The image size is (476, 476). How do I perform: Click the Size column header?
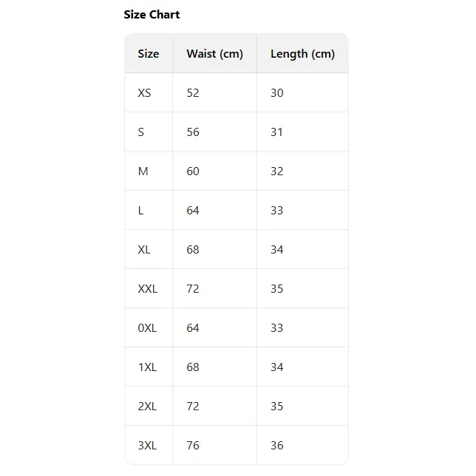(148, 53)
